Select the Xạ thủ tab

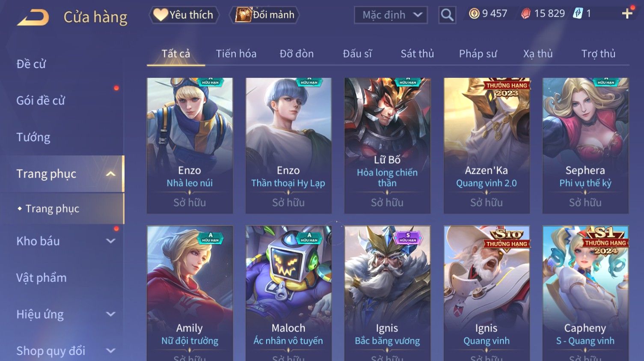coord(538,54)
